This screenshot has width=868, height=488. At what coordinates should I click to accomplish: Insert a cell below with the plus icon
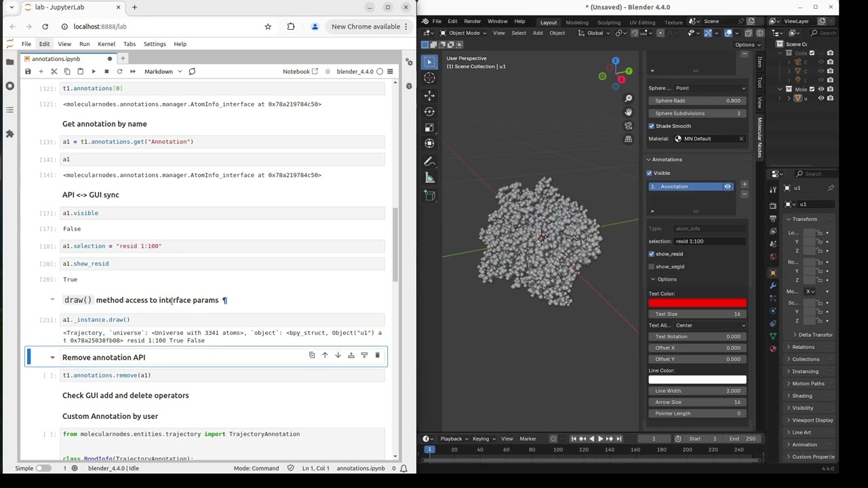click(41, 71)
